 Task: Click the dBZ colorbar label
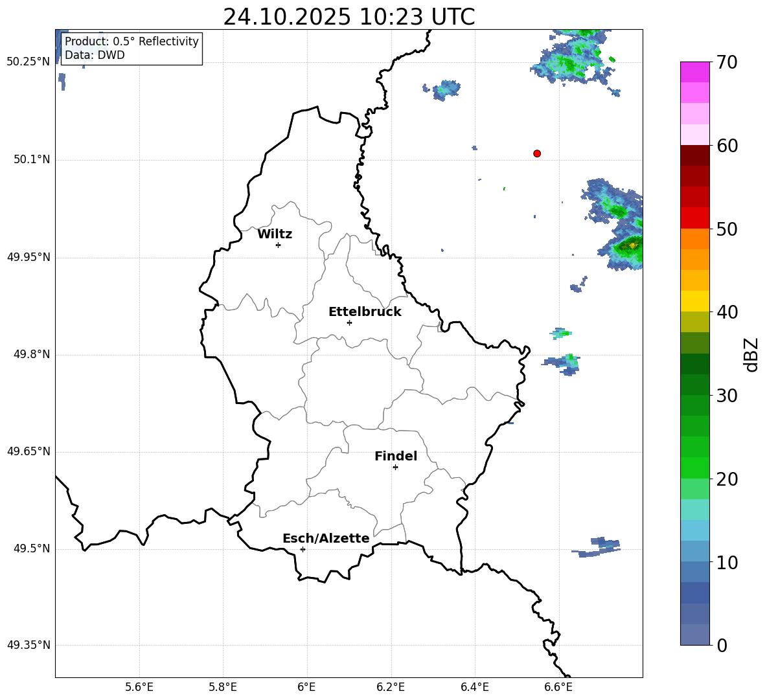coord(751,354)
